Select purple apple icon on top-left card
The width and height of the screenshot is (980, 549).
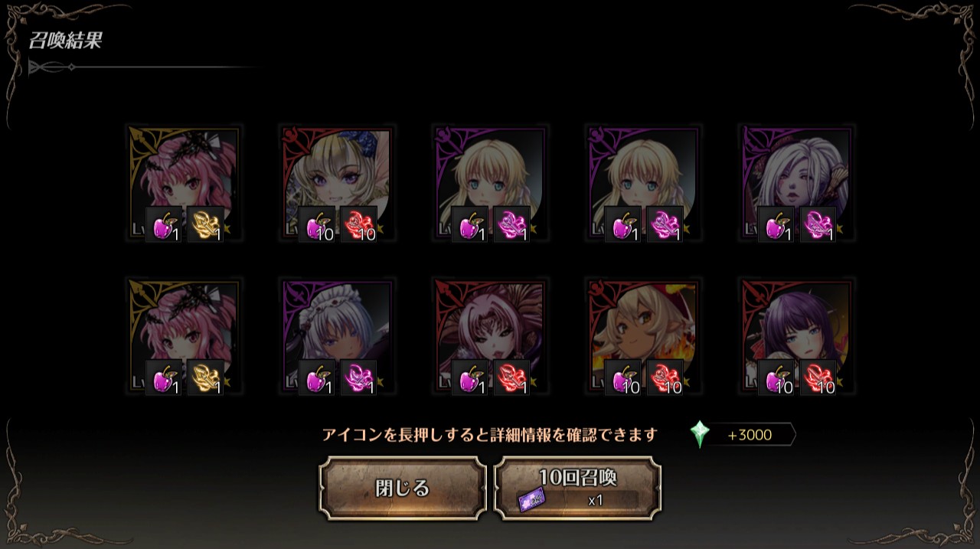coord(164,225)
